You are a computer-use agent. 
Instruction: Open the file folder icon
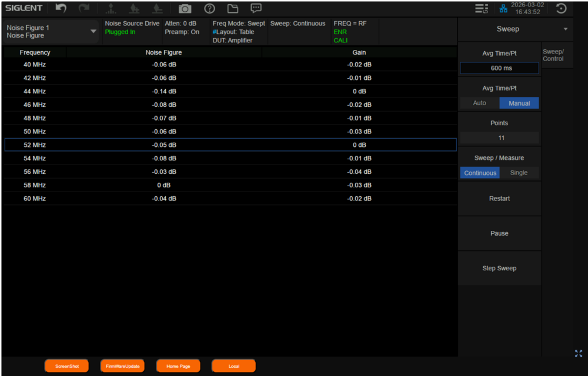pyautogui.click(x=232, y=8)
